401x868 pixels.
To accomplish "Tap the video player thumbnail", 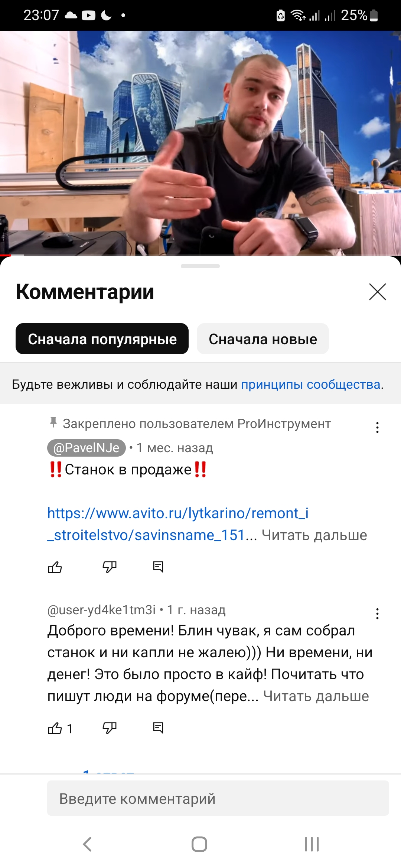I will pos(200,143).
